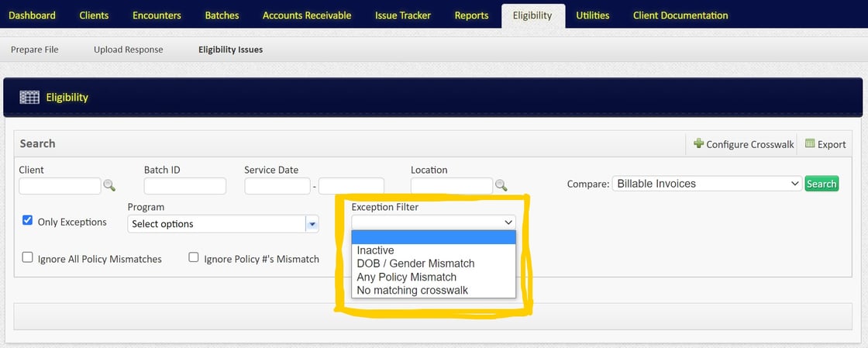
Task: Open the Dashboard tab
Action: pyautogui.click(x=32, y=16)
